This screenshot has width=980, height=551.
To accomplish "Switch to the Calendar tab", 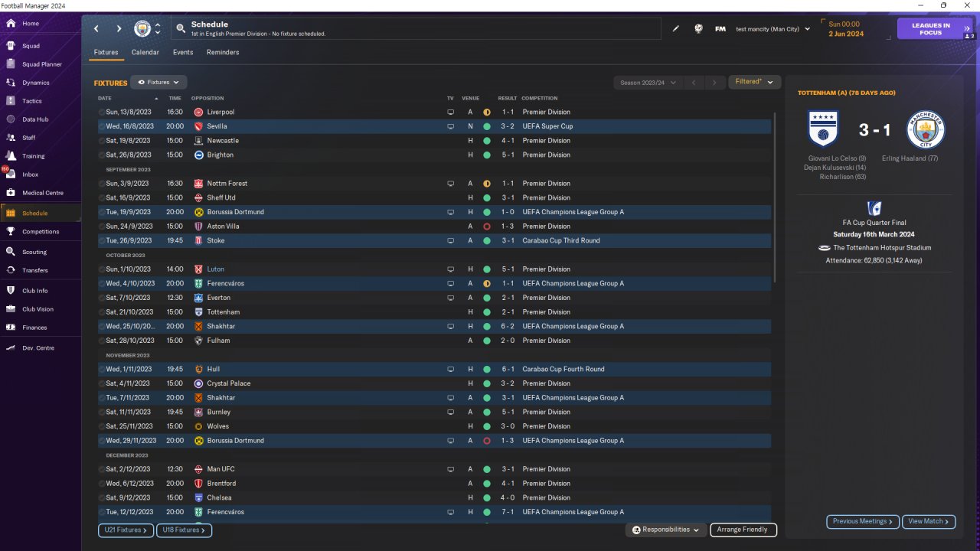I will (145, 53).
